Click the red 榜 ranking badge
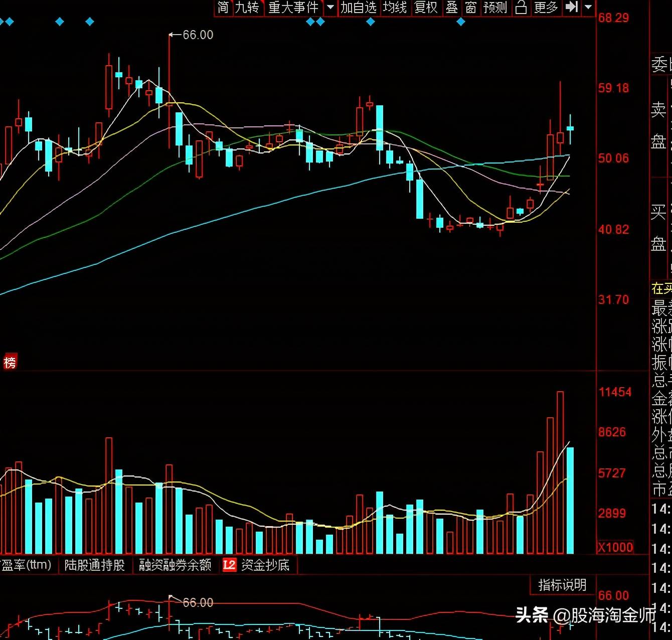 tap(10, 362)
